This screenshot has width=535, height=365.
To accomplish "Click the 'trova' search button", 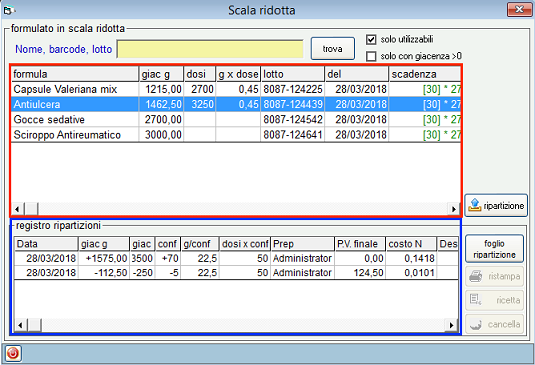I will (x=333, y=49).
